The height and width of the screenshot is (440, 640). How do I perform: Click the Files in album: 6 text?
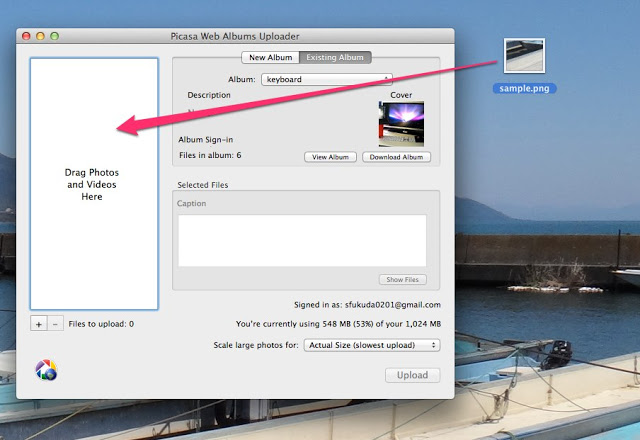tap(210, 155)
